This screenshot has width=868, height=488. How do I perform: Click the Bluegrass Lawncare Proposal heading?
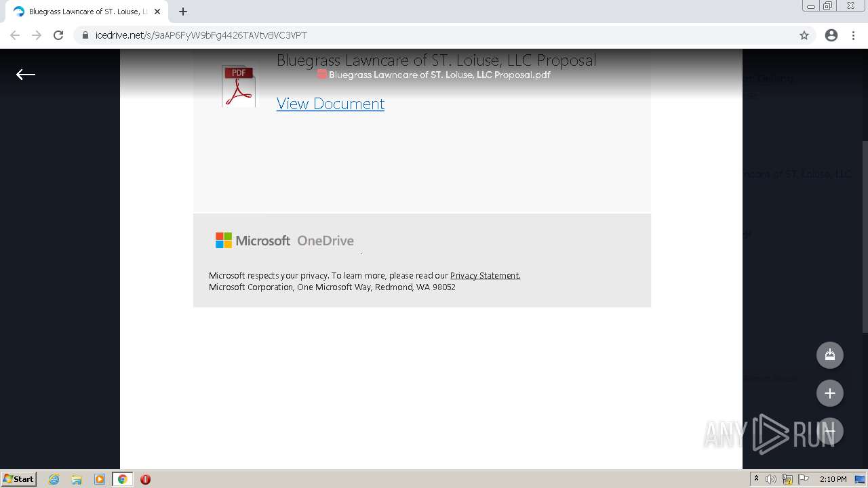pos(437,60)
